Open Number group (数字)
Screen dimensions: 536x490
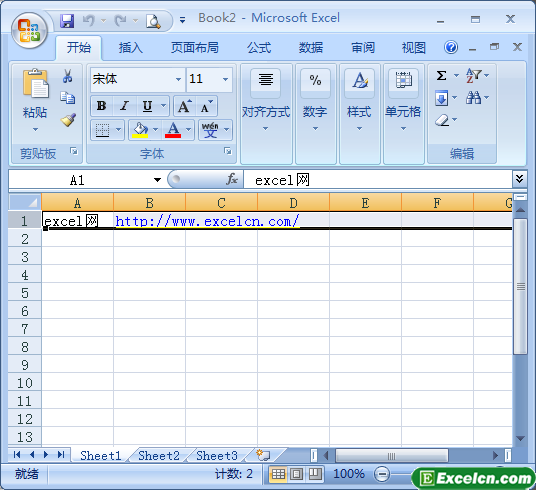(315, 113)
